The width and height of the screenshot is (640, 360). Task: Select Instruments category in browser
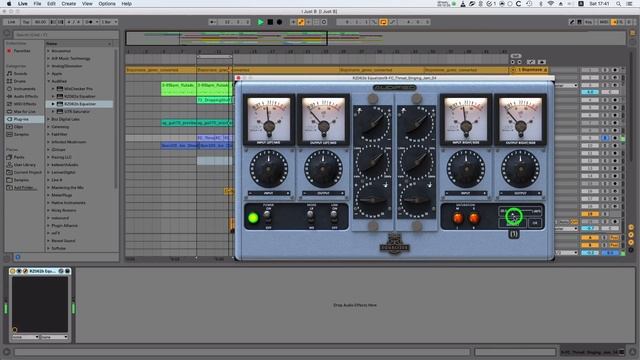[x=24, y=89]
